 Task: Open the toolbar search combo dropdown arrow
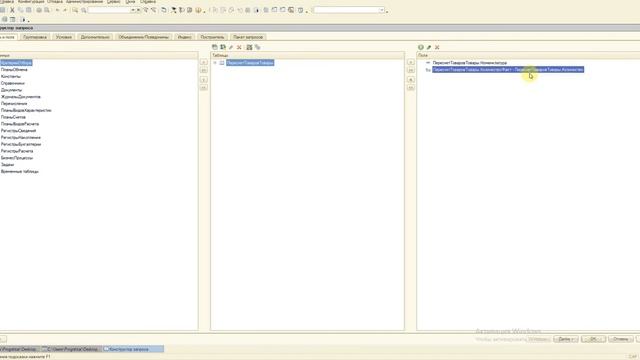pyautogui.click(x=133, y=10)
